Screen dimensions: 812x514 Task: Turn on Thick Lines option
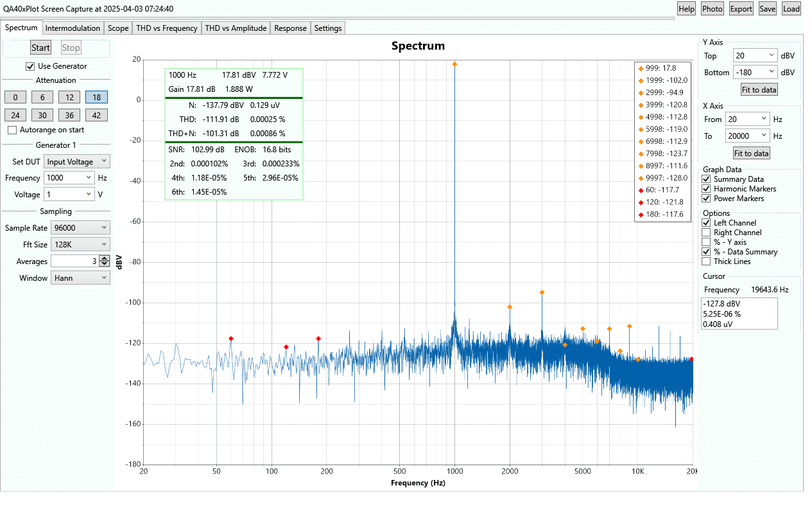point(706,261)
